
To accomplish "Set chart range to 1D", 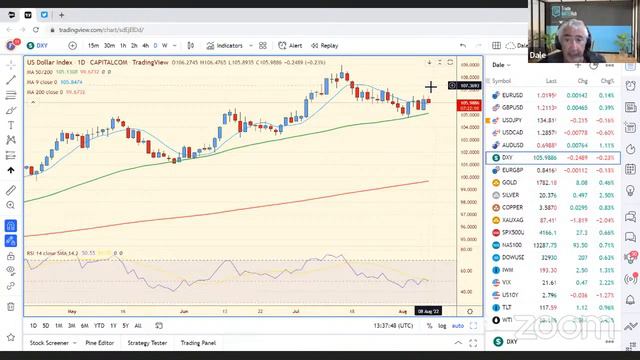I will (x=33, y=326).
